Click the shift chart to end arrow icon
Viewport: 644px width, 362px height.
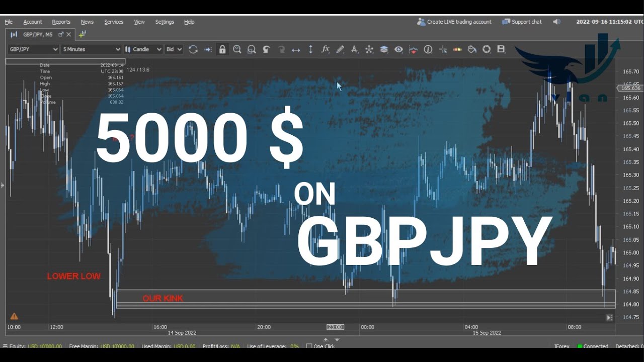click(208, 49)
